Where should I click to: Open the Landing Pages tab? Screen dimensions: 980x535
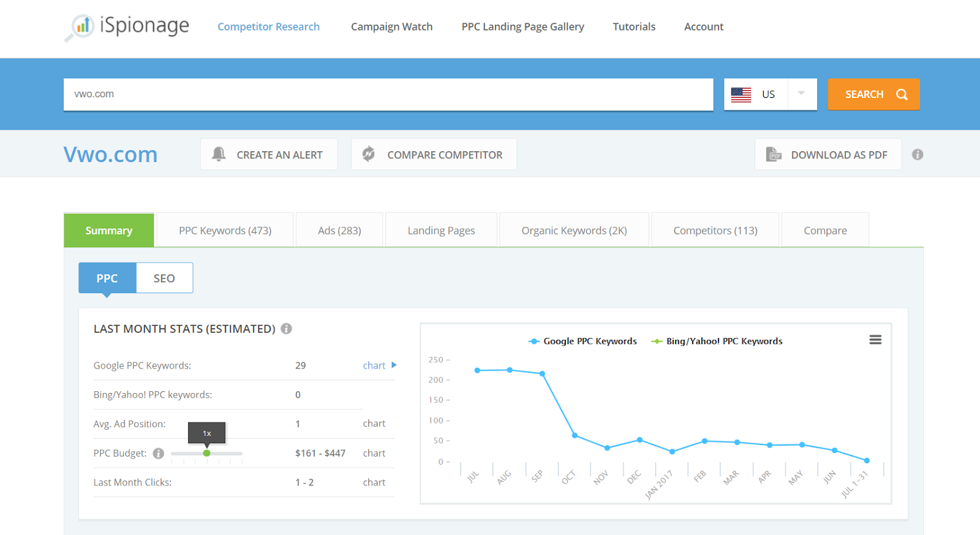441,230
